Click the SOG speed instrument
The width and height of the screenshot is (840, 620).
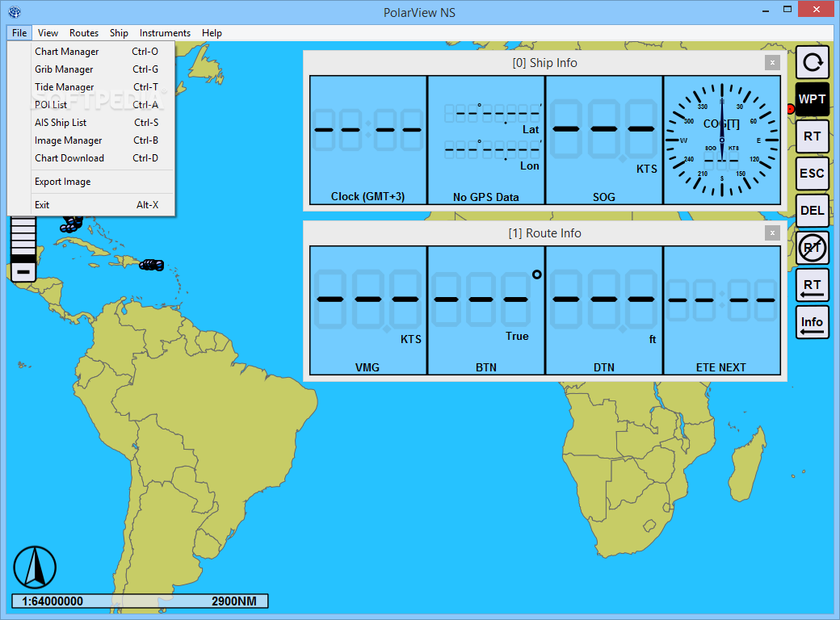[x=604, y=140]
